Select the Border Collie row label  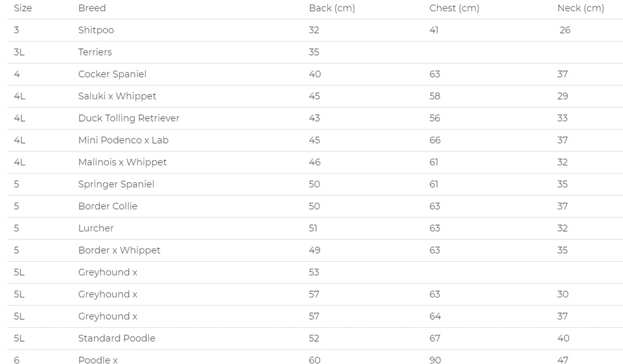(x=108, y=206)
